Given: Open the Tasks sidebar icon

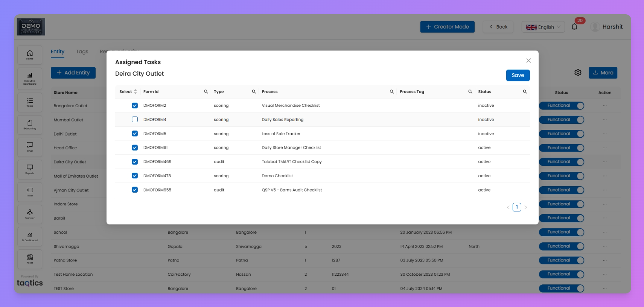Looking at the screenshot, I should pyautogui.click(x=30, y=102).
